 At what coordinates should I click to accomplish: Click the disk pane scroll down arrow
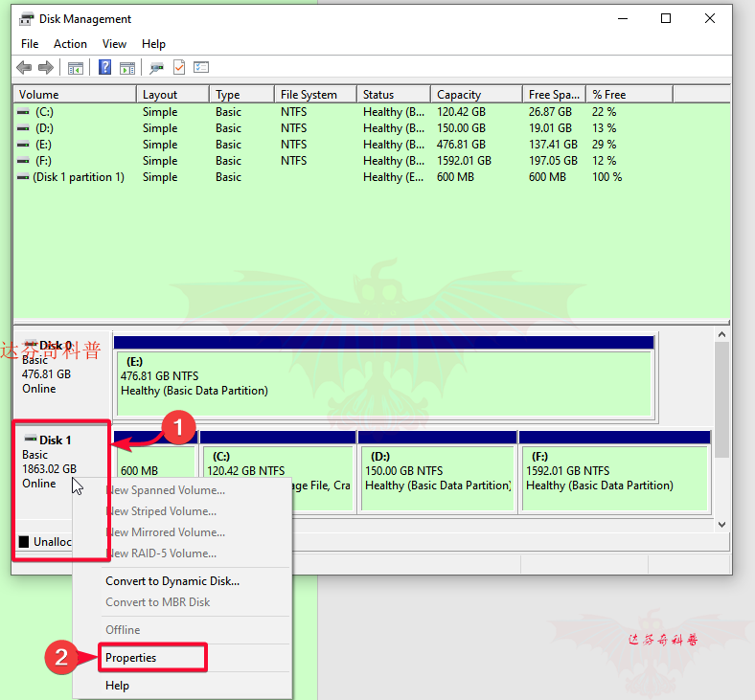tap(722, 525)
